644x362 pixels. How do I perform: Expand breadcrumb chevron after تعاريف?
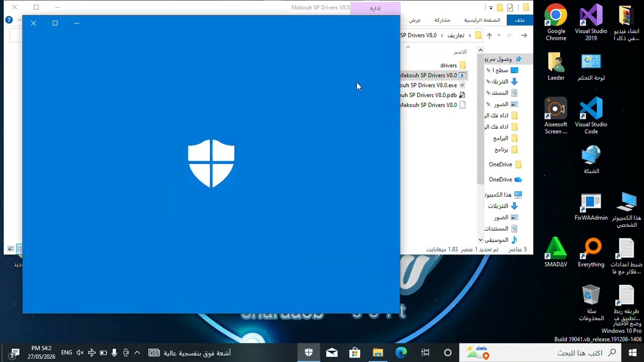442,35
